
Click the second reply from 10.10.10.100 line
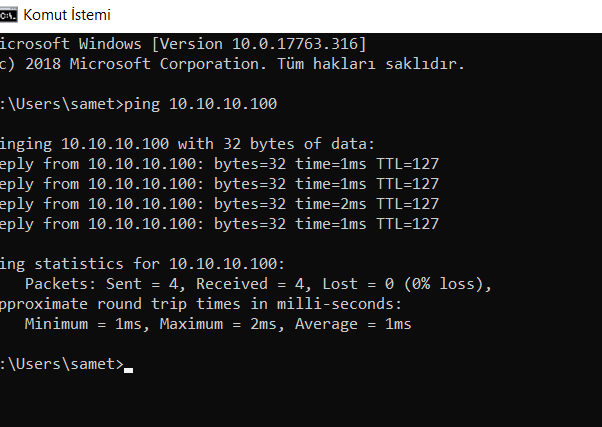219,184
